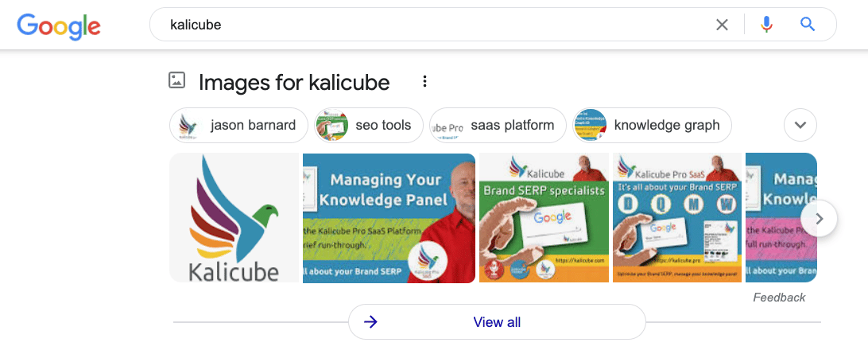The height and width of the screenshot is (354, 868).
Task: Click the Google logo
Action: tap(59, 25)
